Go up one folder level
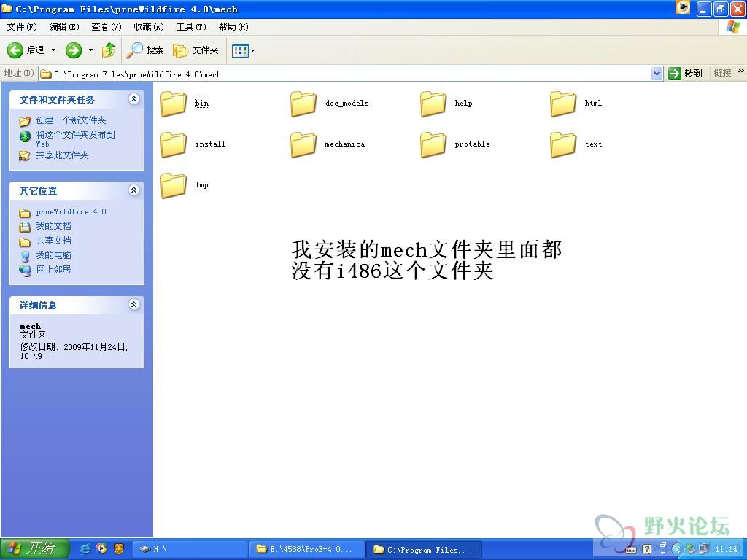The image size is (747, 560). pos(109,50)
